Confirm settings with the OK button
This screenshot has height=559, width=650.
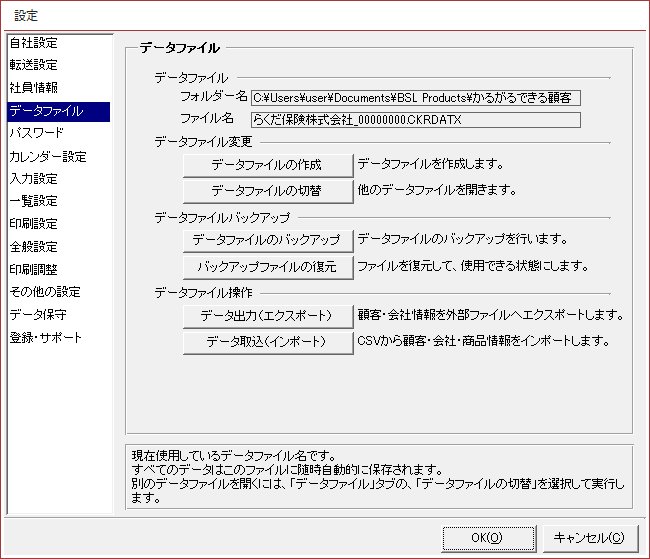(488, 537)
